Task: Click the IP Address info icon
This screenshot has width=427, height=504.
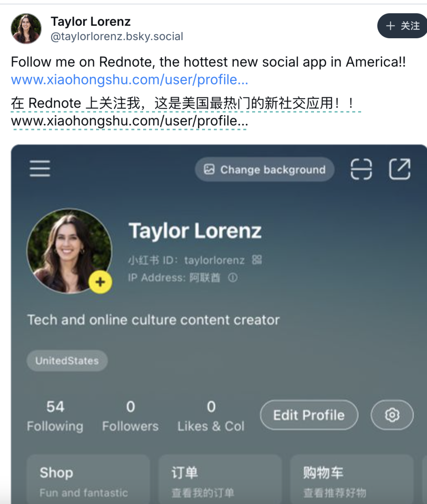Action: coord(233,278)
